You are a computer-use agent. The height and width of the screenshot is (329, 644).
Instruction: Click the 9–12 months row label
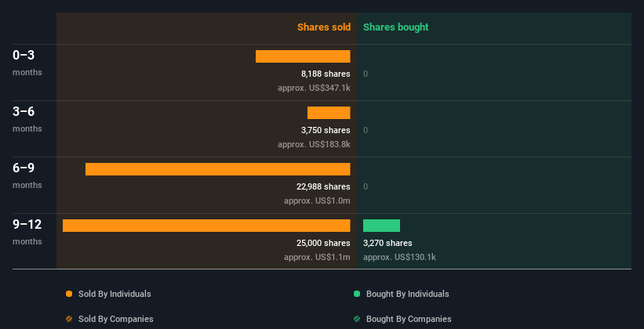click(x=27, y=232)
